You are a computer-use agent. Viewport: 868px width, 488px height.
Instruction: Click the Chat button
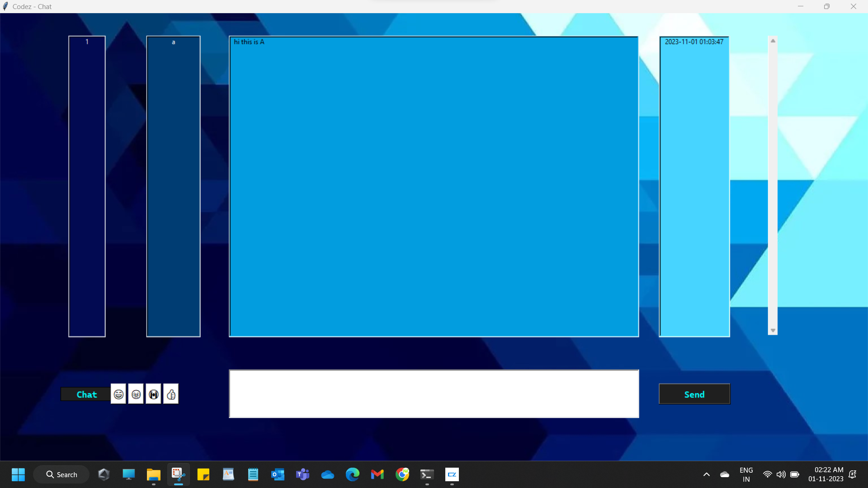[86, 394]
